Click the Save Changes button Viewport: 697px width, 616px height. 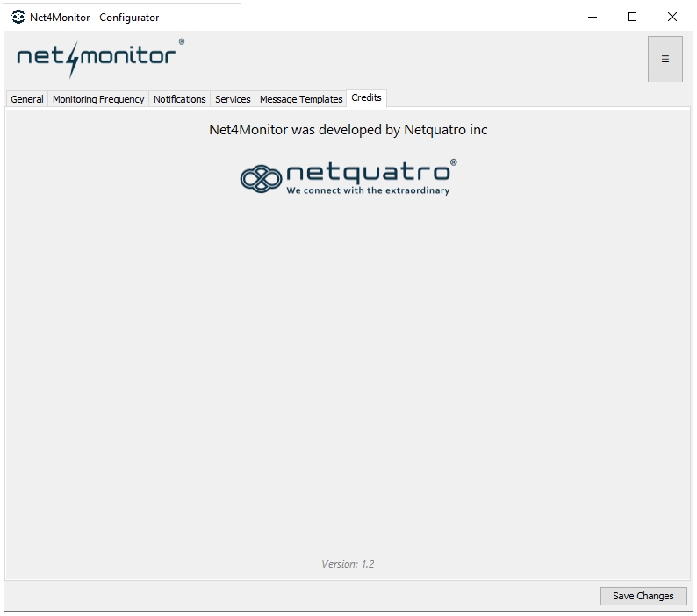pyautogui.click(x=643, y=596)
